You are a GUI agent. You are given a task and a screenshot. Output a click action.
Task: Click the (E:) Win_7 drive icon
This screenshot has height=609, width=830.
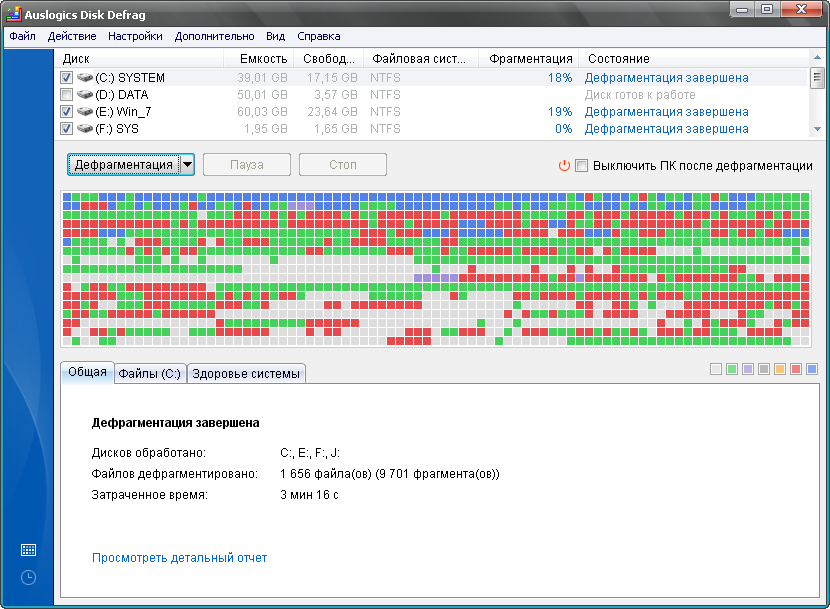(x=84, y=112)
